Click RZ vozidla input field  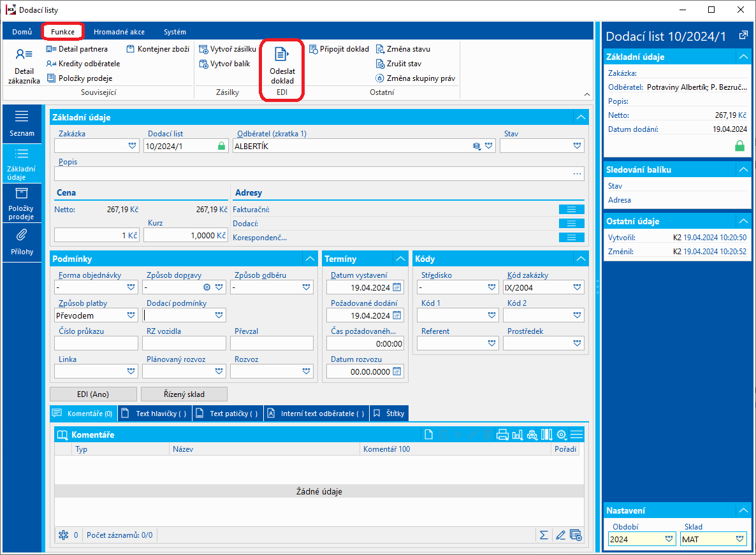coord(184,343)
